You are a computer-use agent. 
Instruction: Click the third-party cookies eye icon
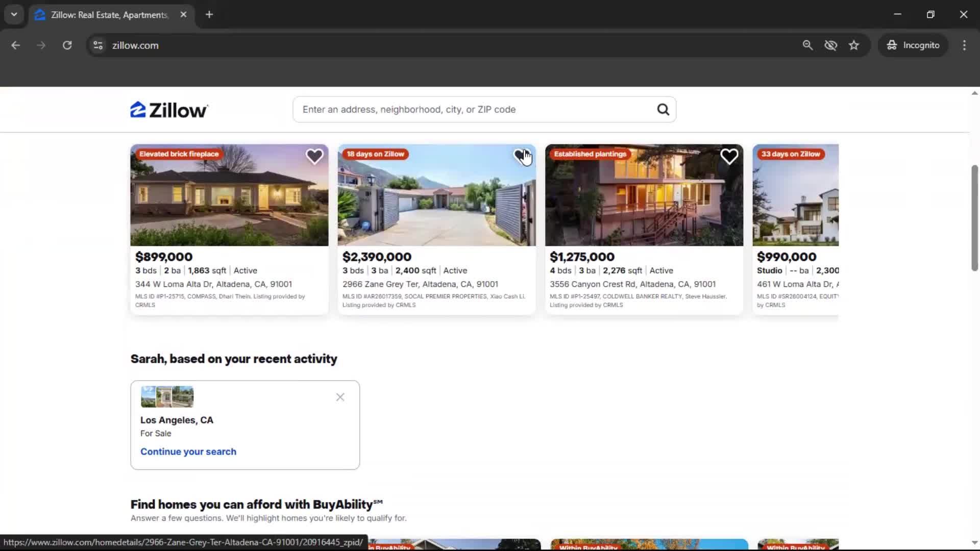coord(830,45)
